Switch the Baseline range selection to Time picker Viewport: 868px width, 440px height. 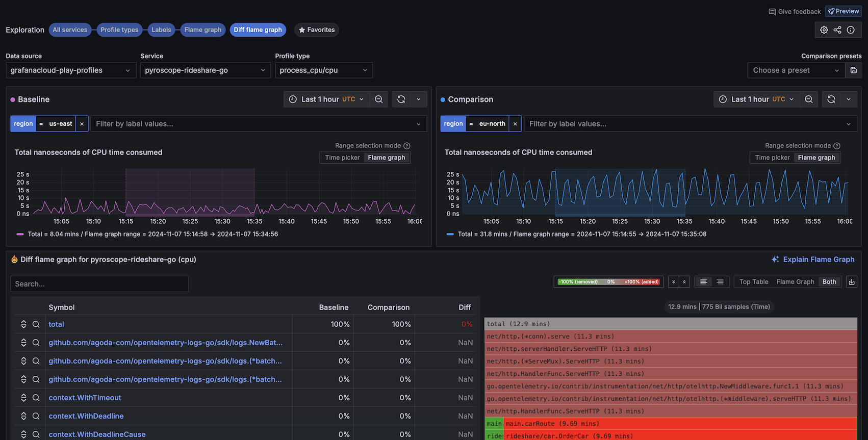coord(342,158)
